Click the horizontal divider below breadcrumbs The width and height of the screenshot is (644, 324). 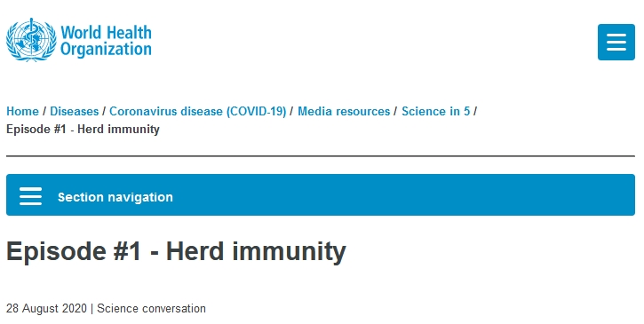pos(321,156)
